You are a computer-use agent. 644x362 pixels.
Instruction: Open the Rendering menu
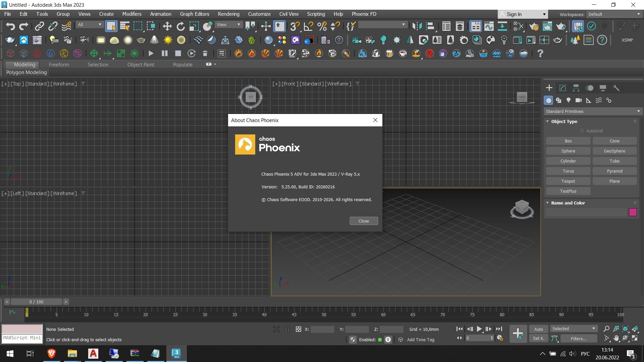228,14
